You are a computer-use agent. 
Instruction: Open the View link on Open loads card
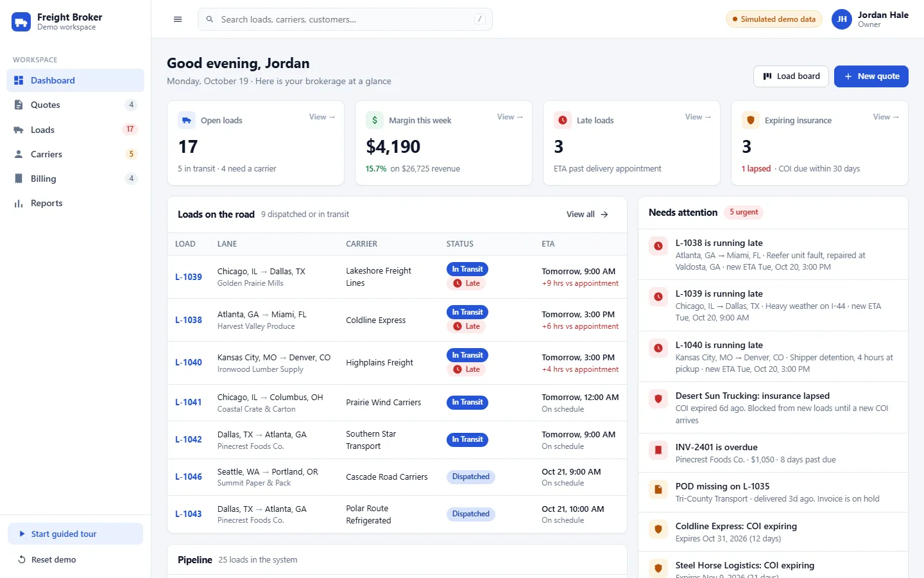click(321, 117)
